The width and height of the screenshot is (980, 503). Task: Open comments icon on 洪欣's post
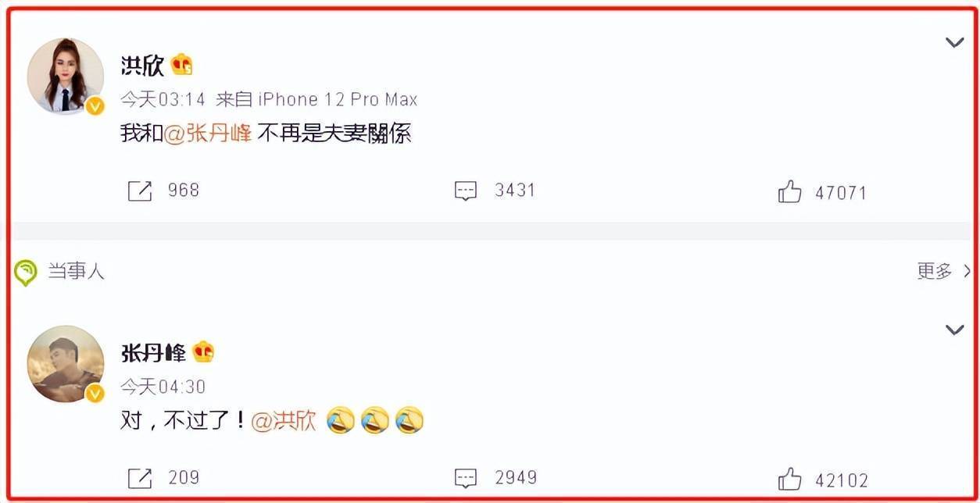pyautogui.click(x=466, y=191)
